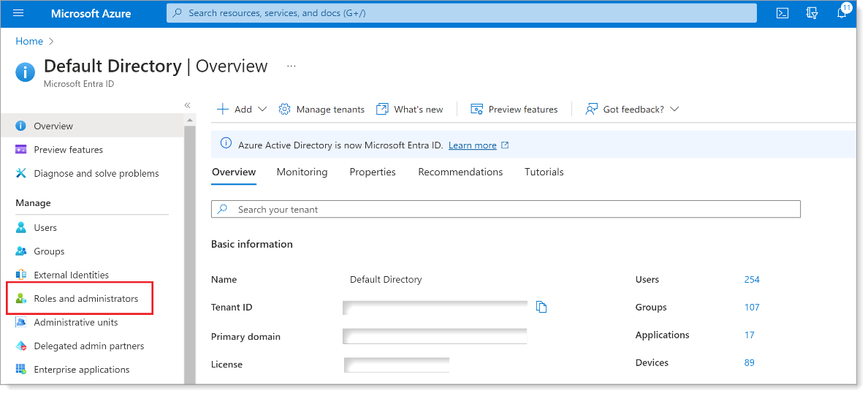Click the Basic information heading
Screen dimensions: 868x396
click(252, 244)
